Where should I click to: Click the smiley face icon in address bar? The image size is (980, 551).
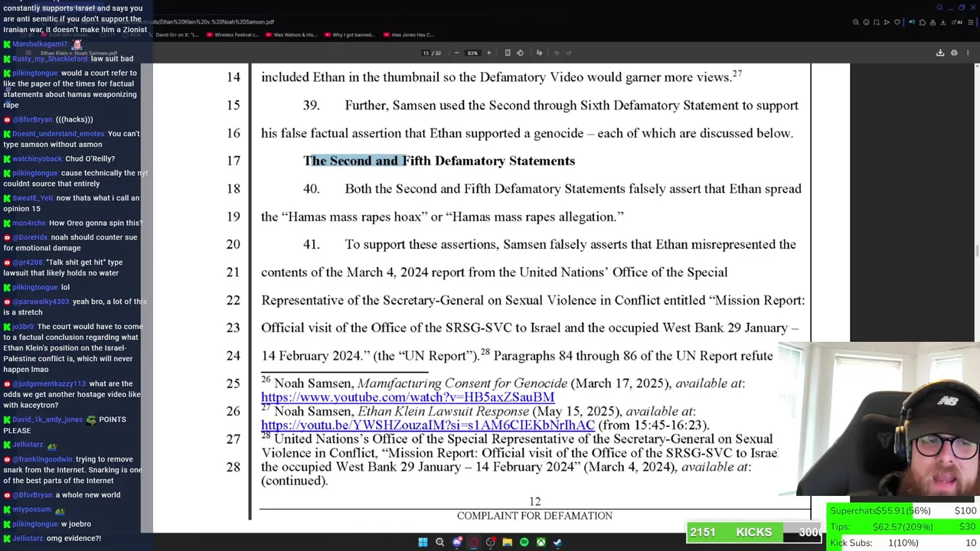click(866, 22)
